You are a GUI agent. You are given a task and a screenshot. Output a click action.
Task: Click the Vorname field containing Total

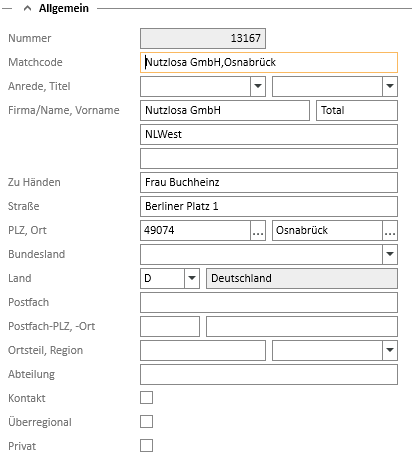pos(357,110)
